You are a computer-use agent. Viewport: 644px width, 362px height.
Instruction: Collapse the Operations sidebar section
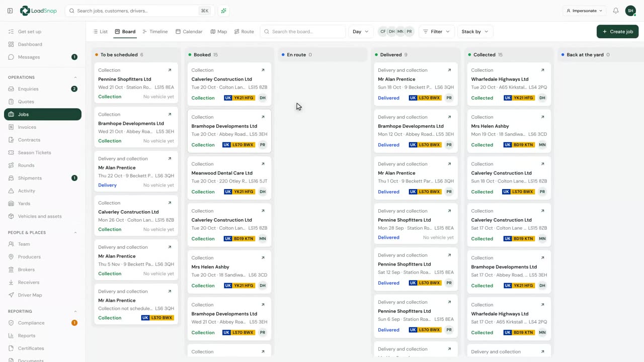click(75, 77)
